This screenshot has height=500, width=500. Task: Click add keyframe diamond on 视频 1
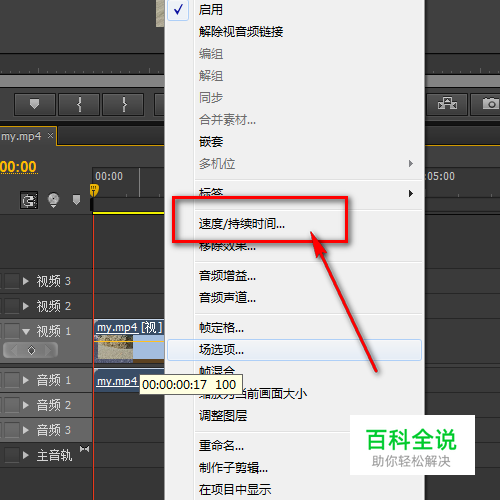coord(31,350)
